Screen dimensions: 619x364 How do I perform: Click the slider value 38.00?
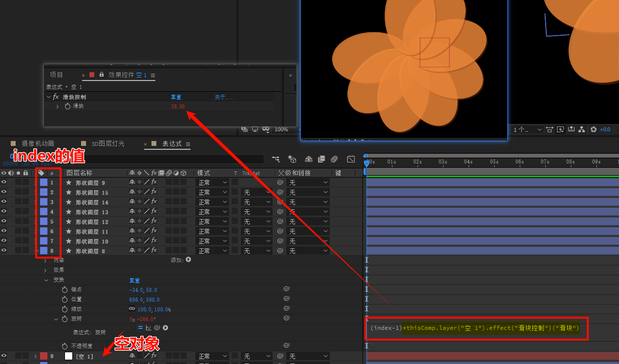(178, 106)
